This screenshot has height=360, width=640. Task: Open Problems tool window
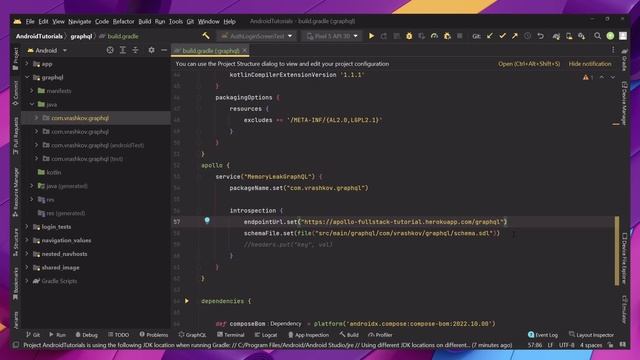[153, 335]
